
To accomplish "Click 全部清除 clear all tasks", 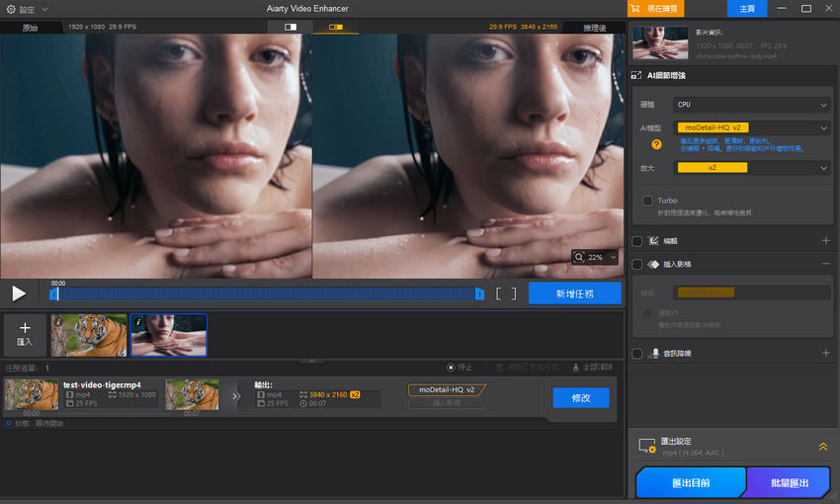I will [593, 368].
